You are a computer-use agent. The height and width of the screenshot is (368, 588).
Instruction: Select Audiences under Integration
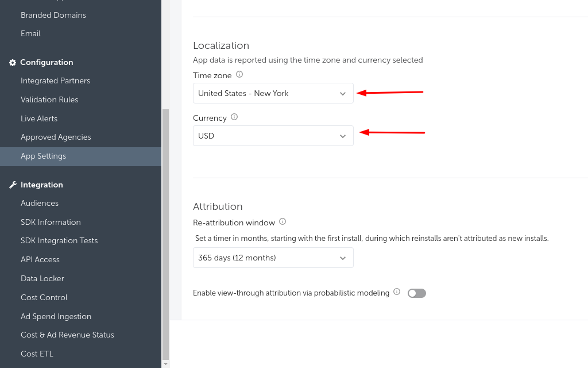[x=39, y=203]
